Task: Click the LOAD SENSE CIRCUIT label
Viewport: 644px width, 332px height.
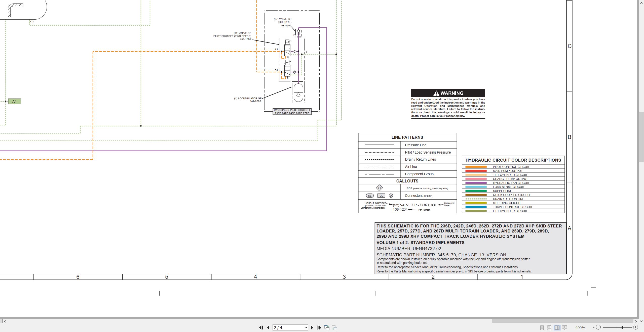Action: (509, 187)
